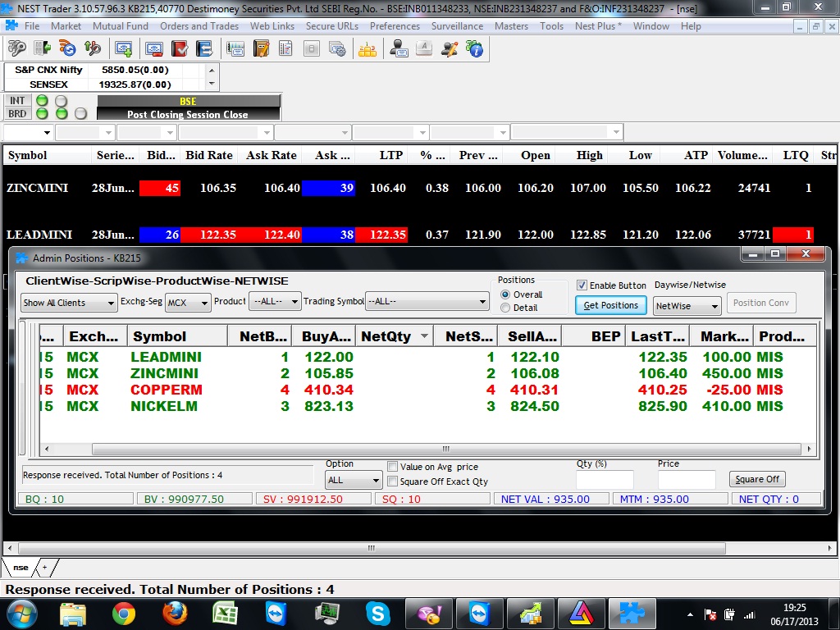Image resolution: width=840 pixels, height=630 pixels.
Task: Click the letter A key toolbar icon
Action: 424,48
